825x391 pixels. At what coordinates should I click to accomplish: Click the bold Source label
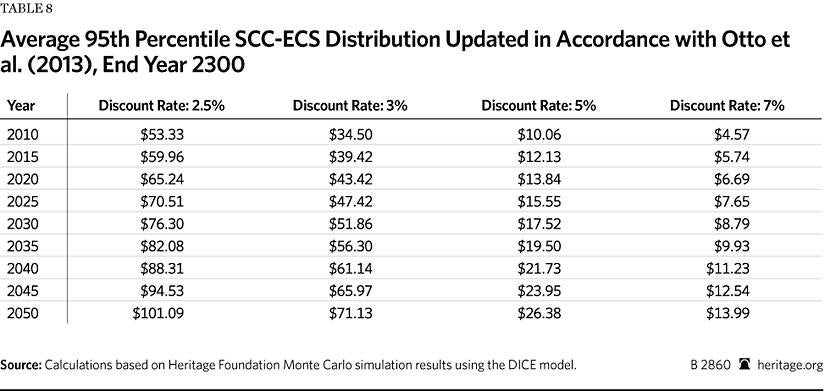[21, 365]
